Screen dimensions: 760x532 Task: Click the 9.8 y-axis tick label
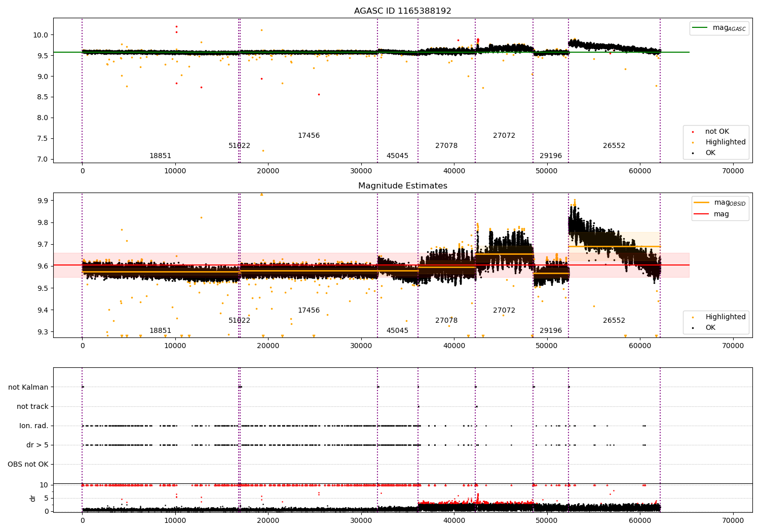[43, 223]
